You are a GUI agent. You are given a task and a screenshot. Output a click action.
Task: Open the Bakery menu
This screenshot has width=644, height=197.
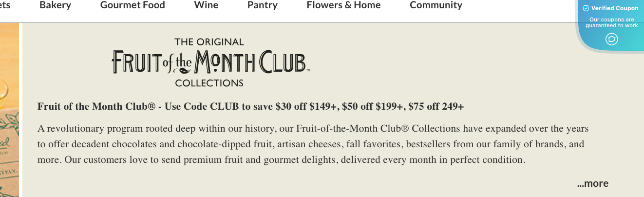55,5
